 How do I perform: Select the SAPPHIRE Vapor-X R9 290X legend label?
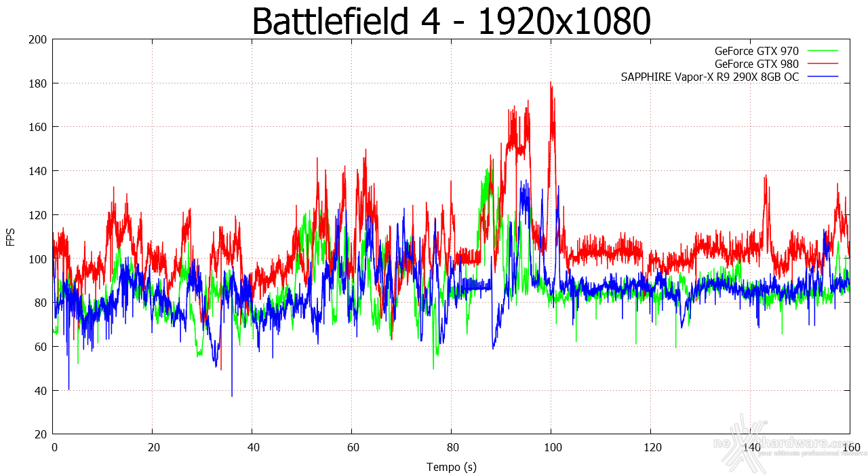tap(710, 77)
